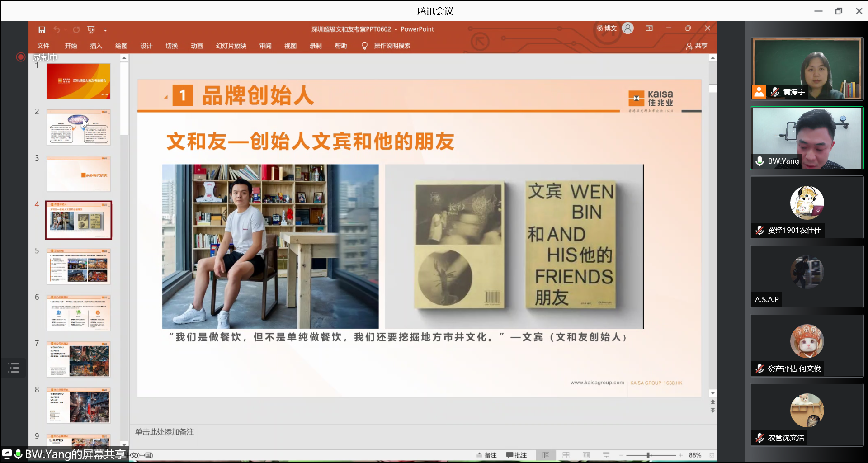Viewport: 868px width, 463px height.
Task: Start slideshow from the beginning using the toolbar icon
Action: (x=91, y=29)
